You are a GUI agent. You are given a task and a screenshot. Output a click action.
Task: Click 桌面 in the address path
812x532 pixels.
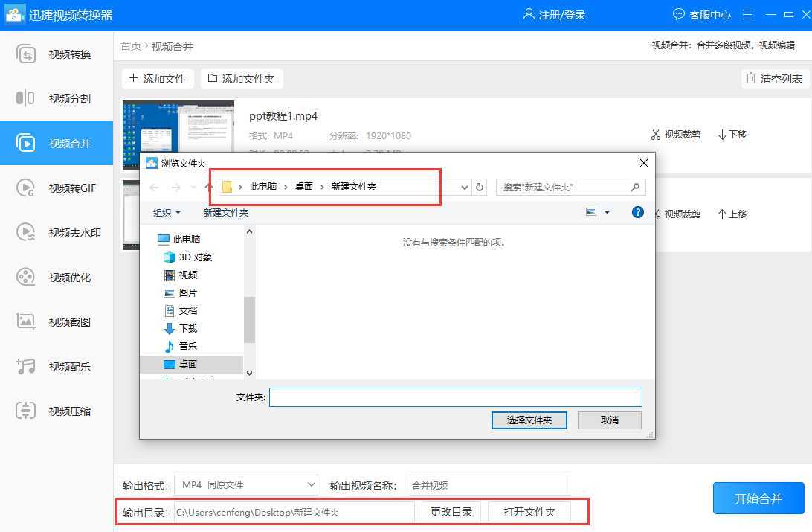point(304,187)
